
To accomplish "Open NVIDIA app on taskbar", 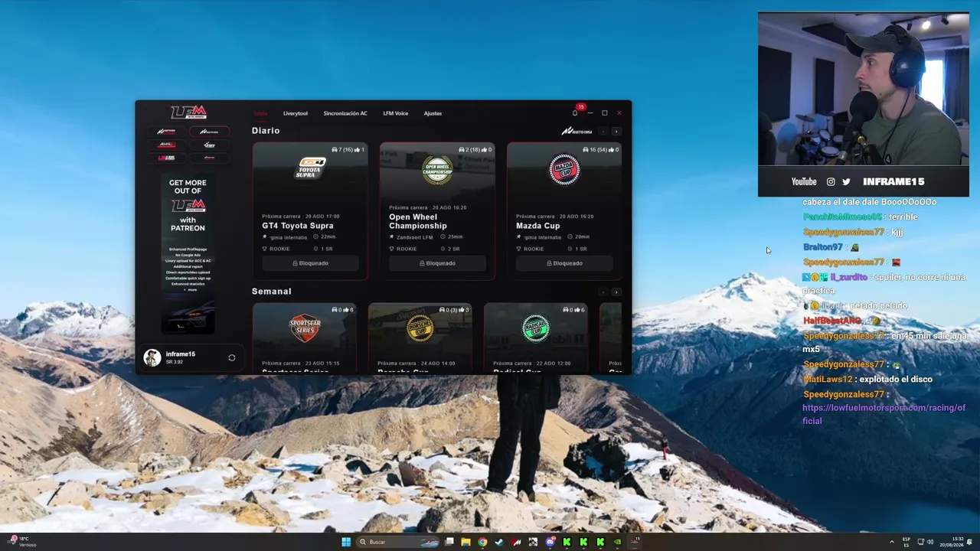I will (617, 542).
